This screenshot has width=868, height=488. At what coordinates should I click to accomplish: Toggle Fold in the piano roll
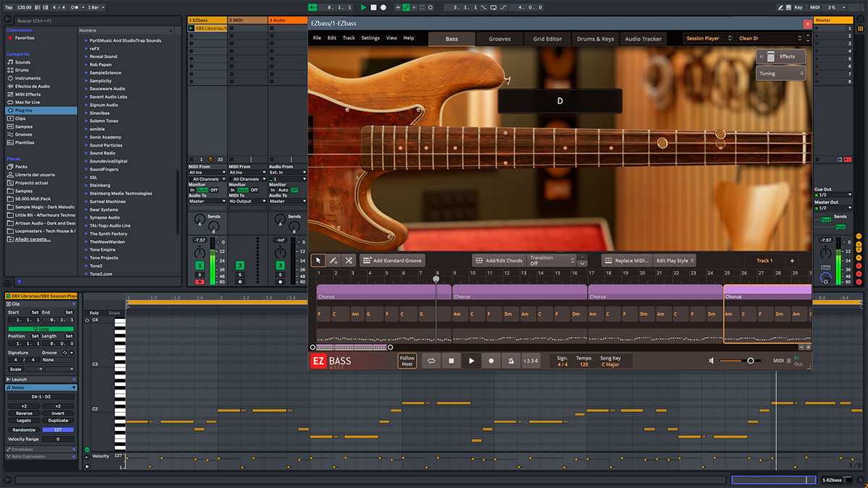(x=94, y=313)
